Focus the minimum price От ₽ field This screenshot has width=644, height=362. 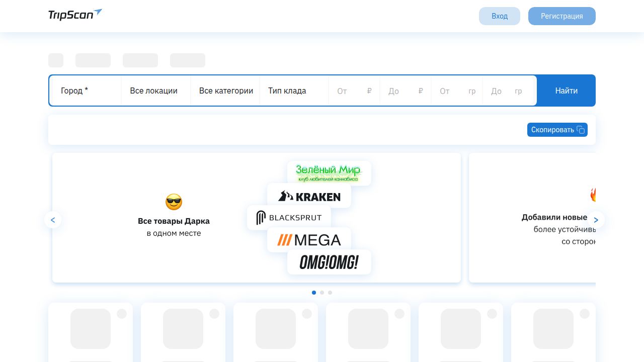[x=354, y=91]
